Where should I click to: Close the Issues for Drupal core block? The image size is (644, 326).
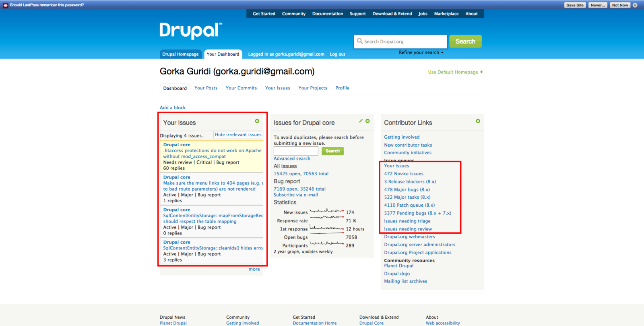pyautogui.click(x=367, y=121)
